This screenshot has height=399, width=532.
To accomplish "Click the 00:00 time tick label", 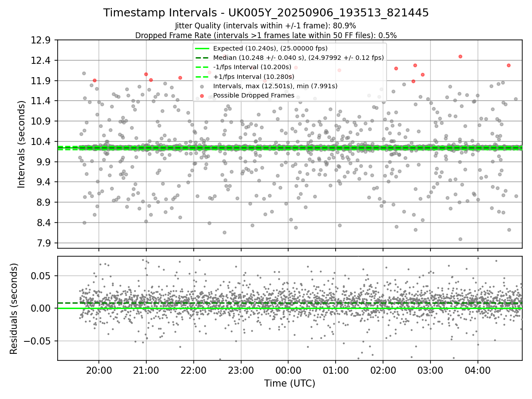I will (x=288, y=370).
